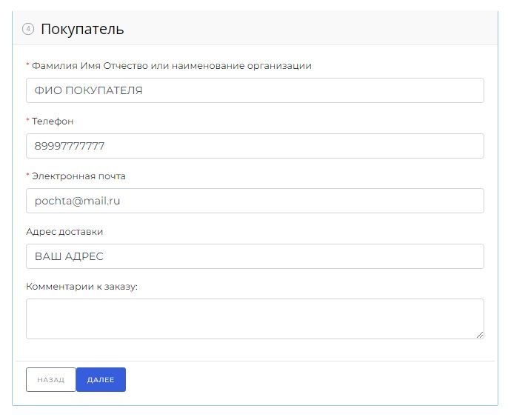Click the step 4 circle icon

pos(28,30)
